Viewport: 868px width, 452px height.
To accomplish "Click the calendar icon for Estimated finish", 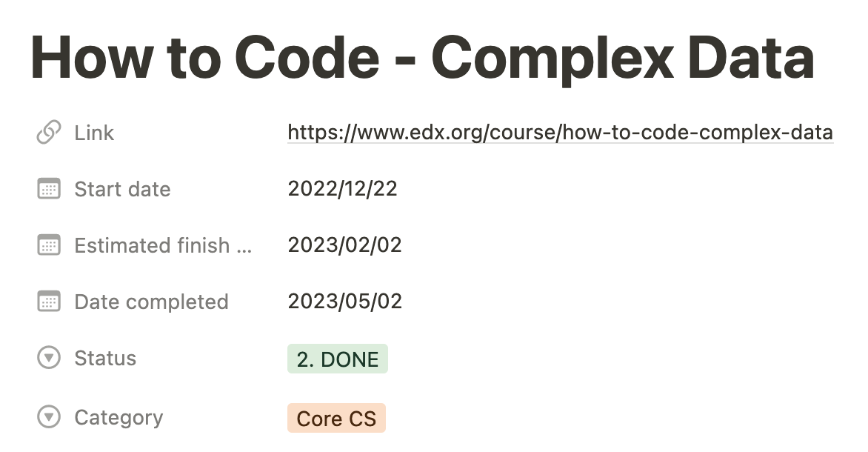I will pos(49,245).
